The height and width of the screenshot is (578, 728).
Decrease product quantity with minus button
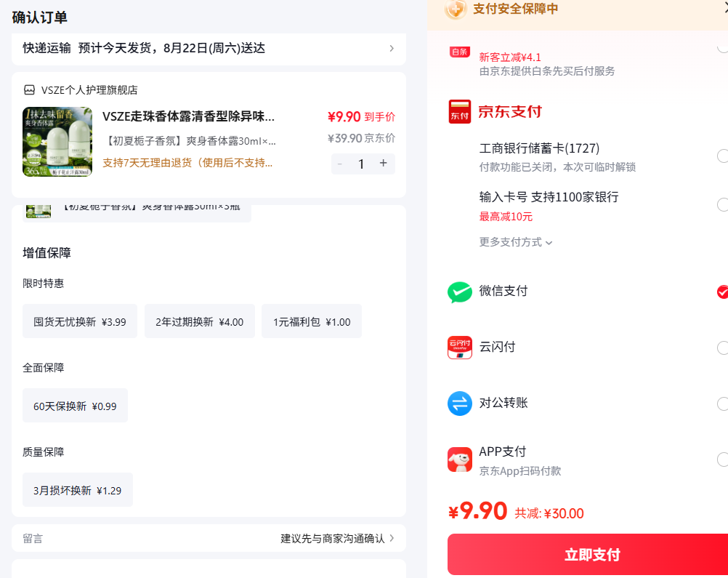340,164
